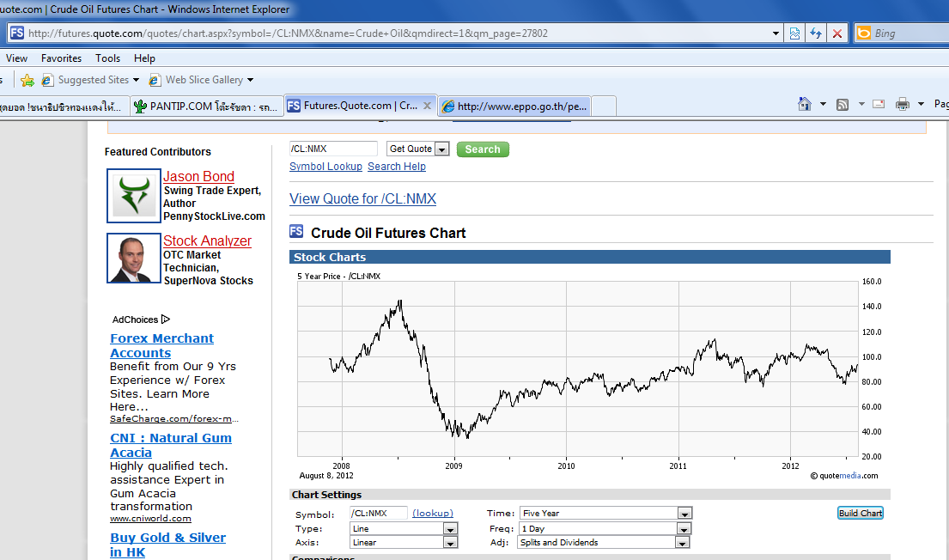Image resolution: width=949 pixels, height=560 pixels.
Task: Open the Suggested Sites favorites item
Action: pos(85,80)
